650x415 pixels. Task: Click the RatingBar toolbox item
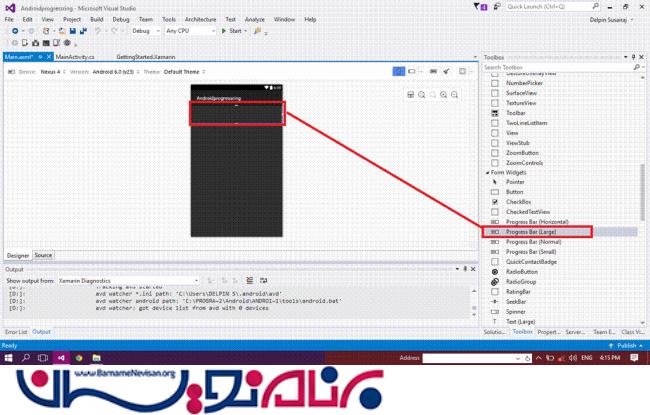tap(518, 292)
